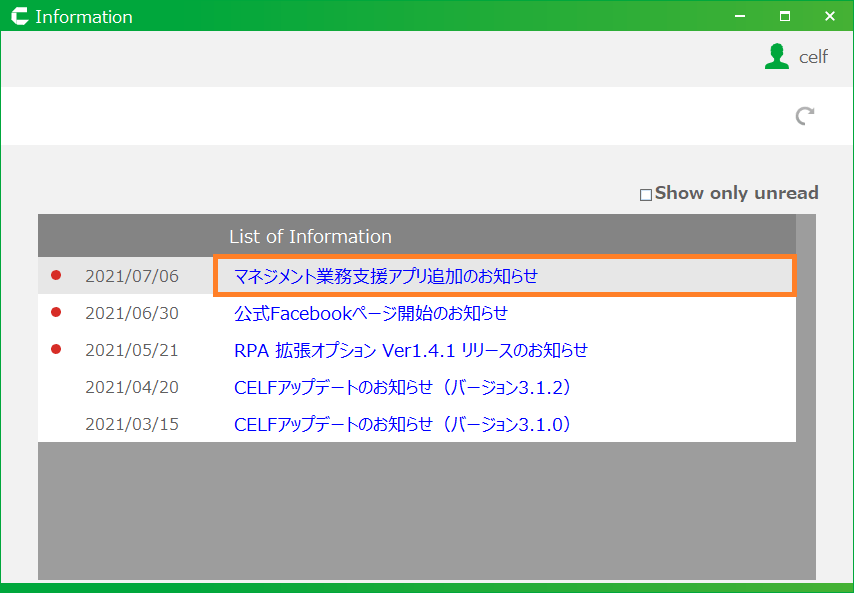Click the list's vertical scrollbar track
The image size is (854, 593).
(805, 400)
